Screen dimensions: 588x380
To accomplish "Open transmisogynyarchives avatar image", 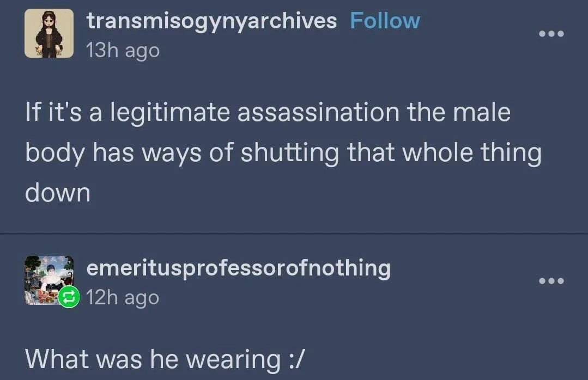I will [49, 33].
